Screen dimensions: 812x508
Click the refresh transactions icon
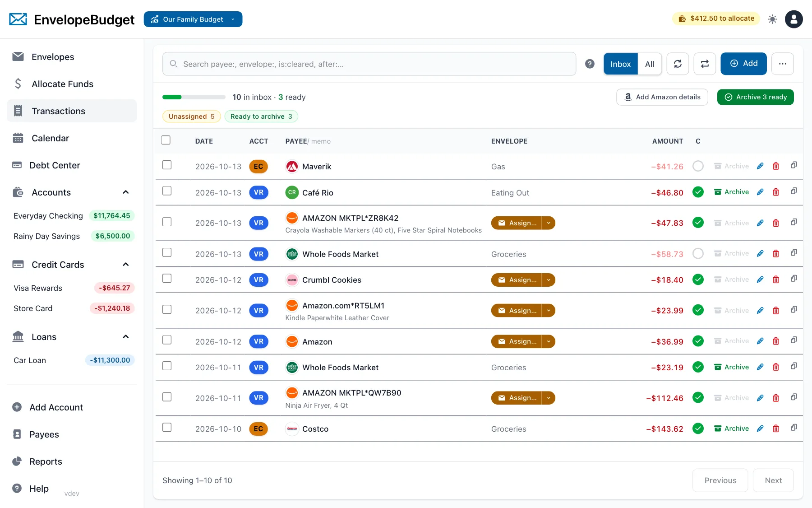click(x=678, y=64)
